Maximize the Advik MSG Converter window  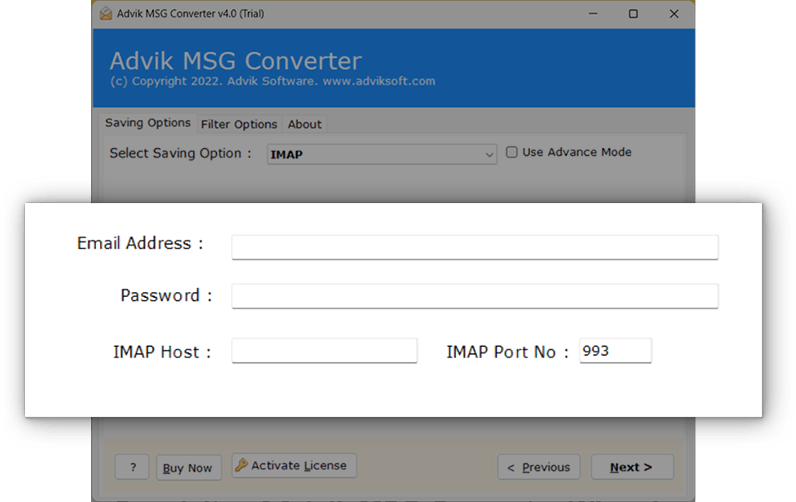pyautogui.click(x=633, y=14)
